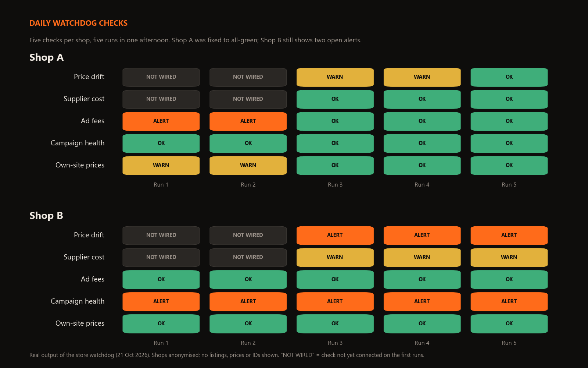Click Shop A Own-site prices Run 2 WARN cell

[x=248, y=166]
